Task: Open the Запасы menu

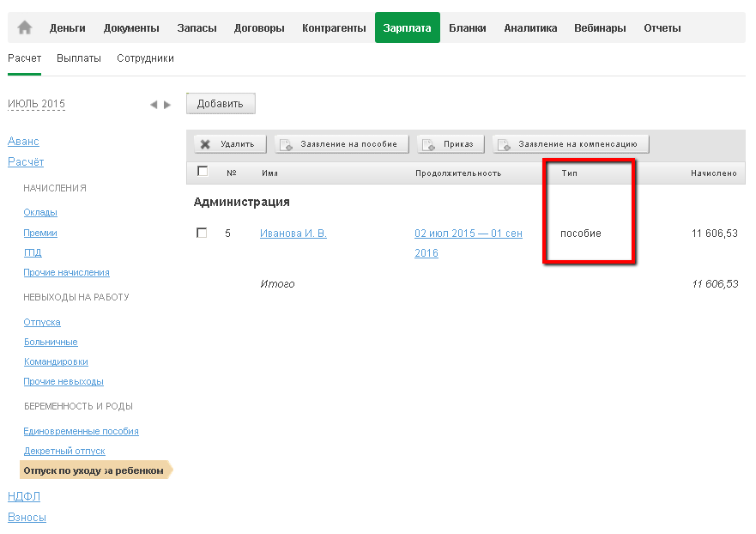Action: pyautogui.click(x=197, y=28)
